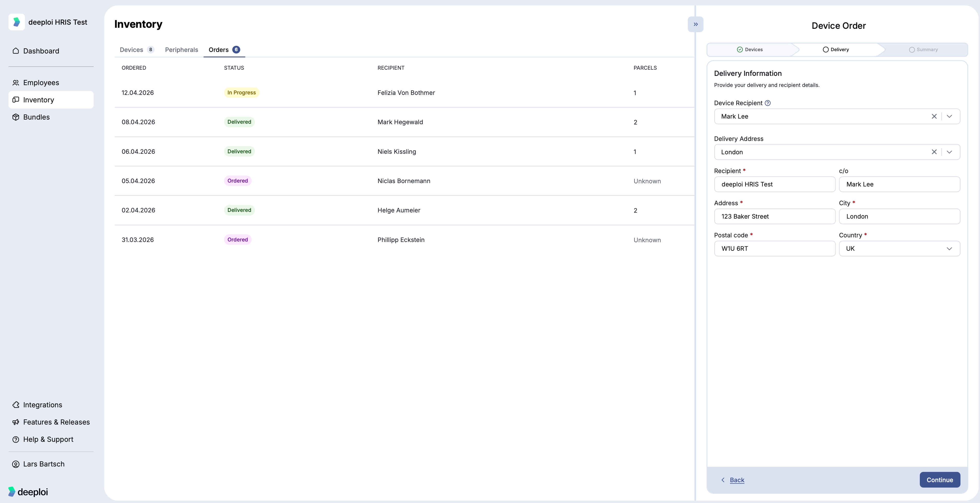980x503 pixels.
Task: Click the deeploi HRIS Test workspace logo
Action: pos(17,22)
